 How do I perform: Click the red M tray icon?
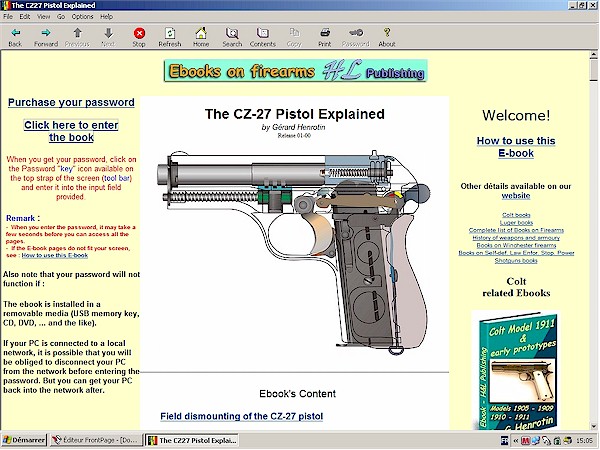525,440
